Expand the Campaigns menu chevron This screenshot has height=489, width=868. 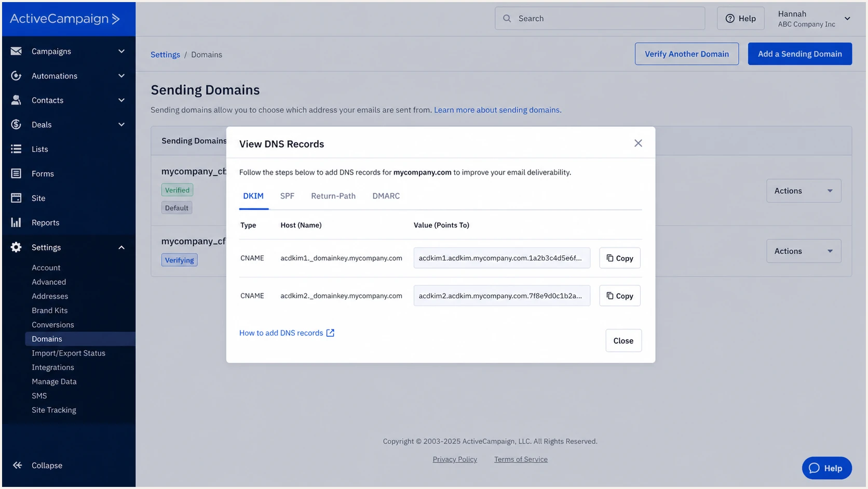click(x=121, y=51)
